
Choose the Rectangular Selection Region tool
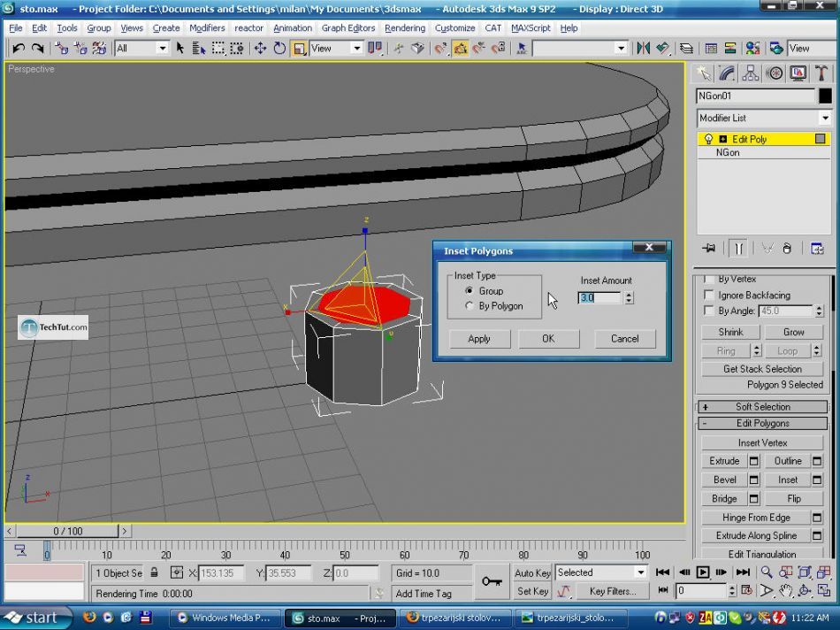pyautogui.click(x=218, y=49)
